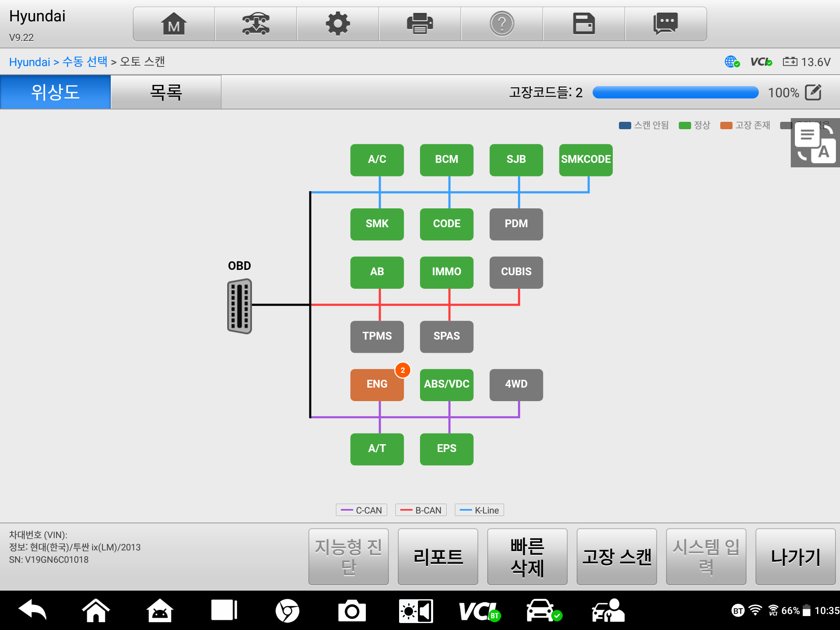Screen dimensions: 840x630
Task: Open the settings gear icon
Action: [x=338, y=24]
